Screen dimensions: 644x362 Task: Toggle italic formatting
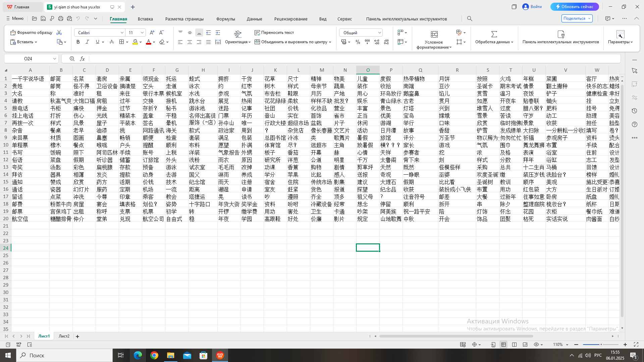point(87,42)
